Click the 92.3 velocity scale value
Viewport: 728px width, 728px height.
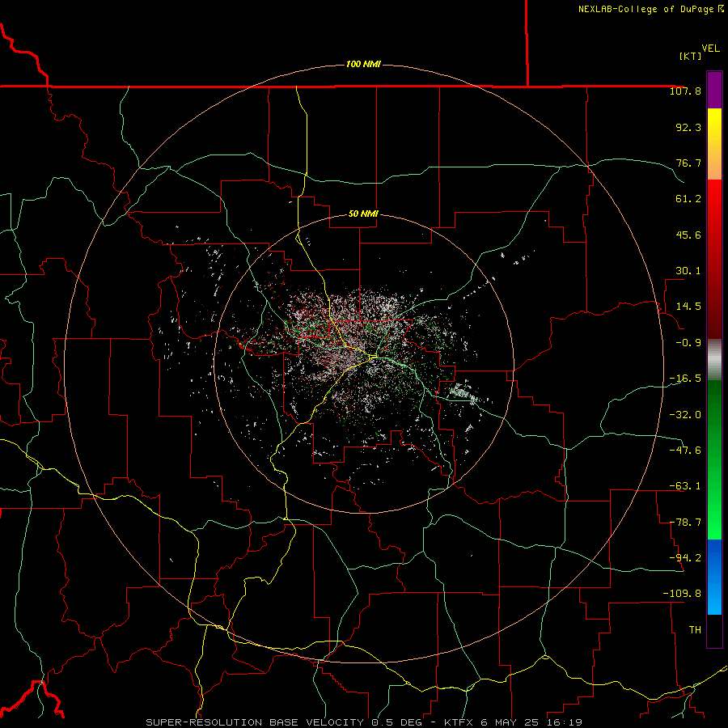[688, 127]
